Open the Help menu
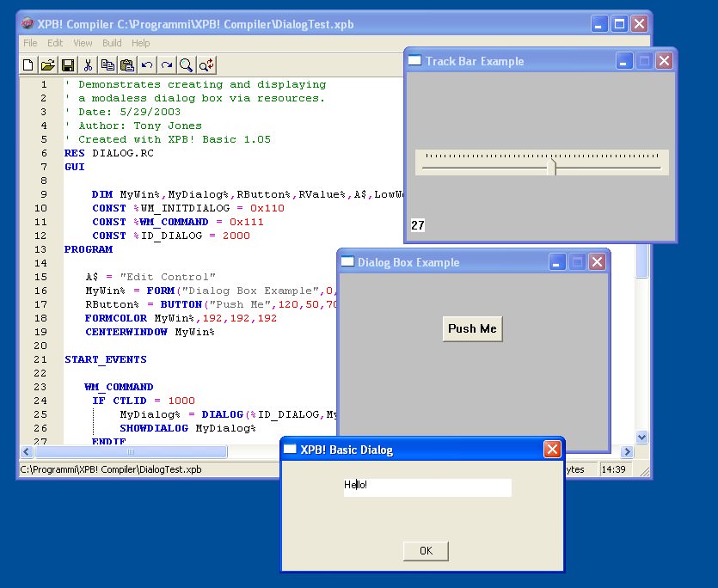Screen dimensions: 718x588 pyautogui.click(x=140, y=43)
